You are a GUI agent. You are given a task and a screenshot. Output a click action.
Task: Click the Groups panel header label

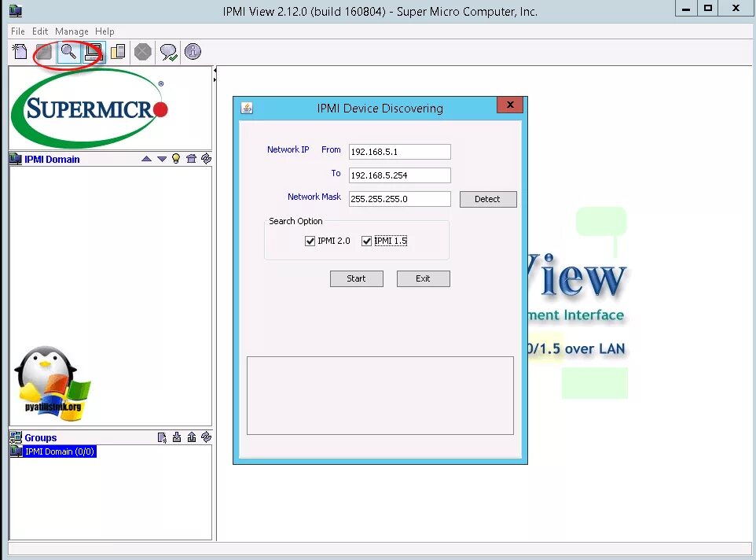(41, 437)
